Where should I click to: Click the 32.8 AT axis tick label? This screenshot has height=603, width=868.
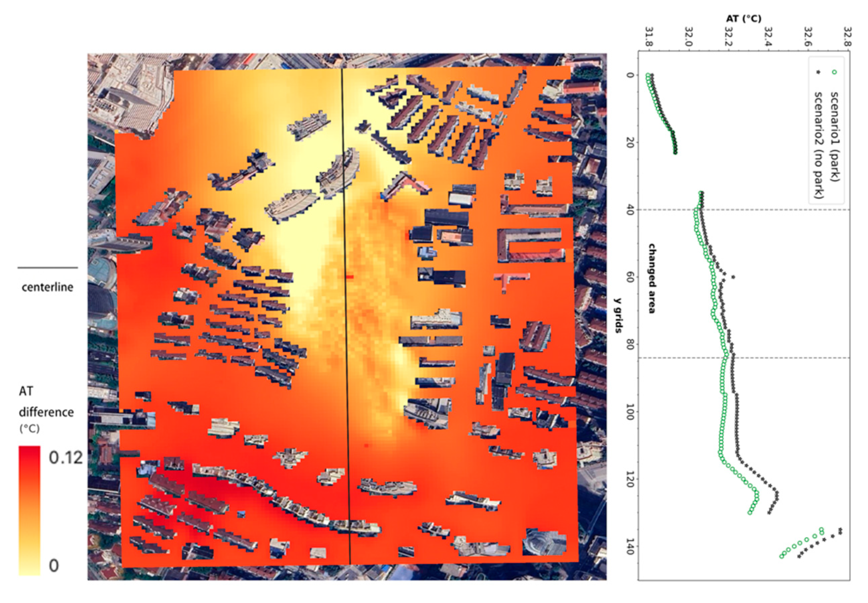pos(847,36)
